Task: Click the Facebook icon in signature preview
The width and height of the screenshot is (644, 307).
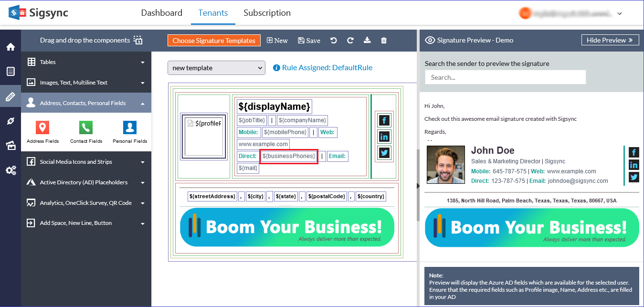Action: click(633, 152)
